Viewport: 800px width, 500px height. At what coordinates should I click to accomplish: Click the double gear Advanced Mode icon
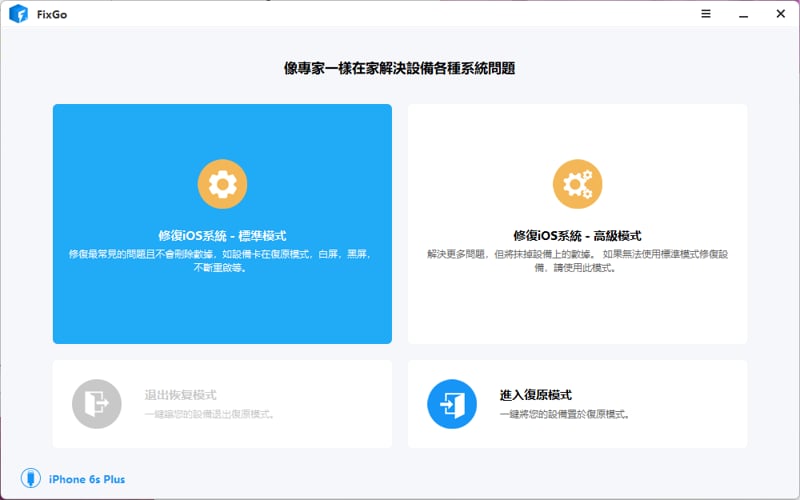tap(577, 184)
